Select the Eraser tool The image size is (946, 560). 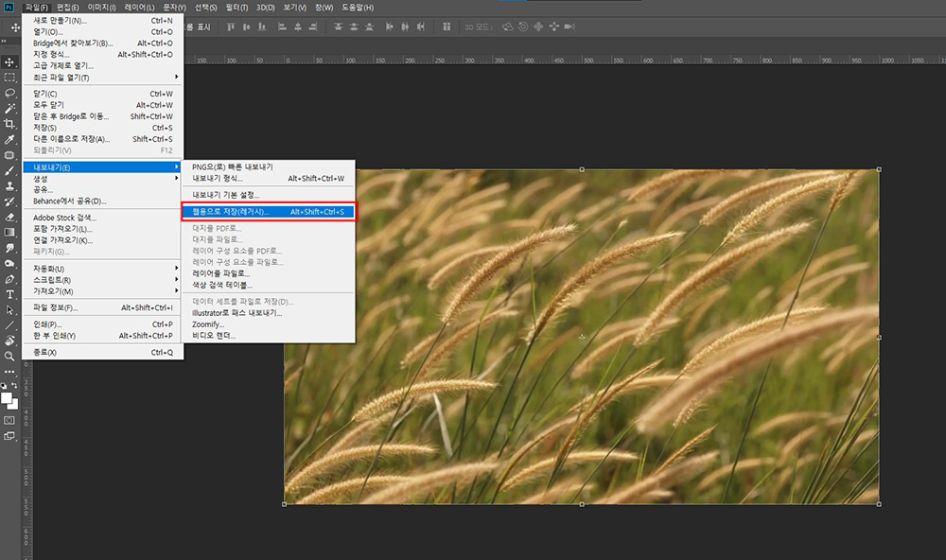(x=9, y=218)
